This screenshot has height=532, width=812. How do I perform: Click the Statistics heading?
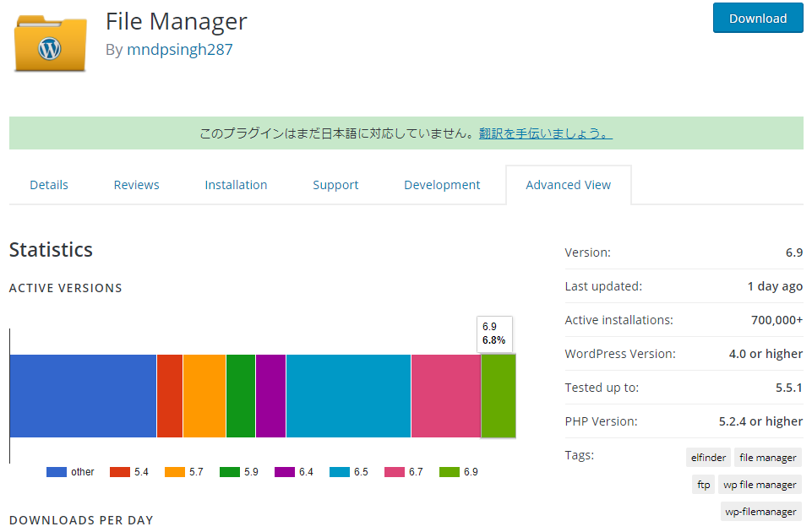coord(51,249)
